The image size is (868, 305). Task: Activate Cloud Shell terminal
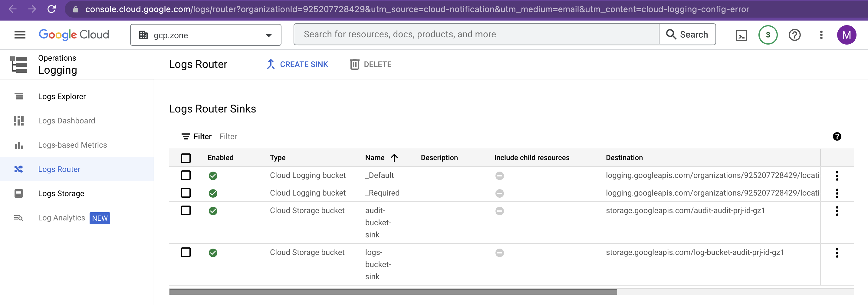click(x=741, y=35)
